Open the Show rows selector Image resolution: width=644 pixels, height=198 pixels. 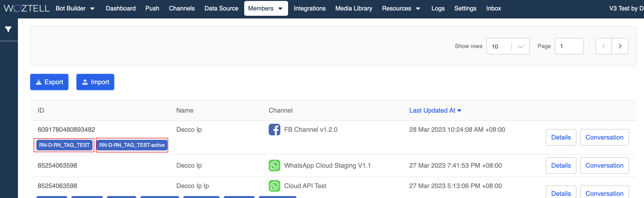508,46
